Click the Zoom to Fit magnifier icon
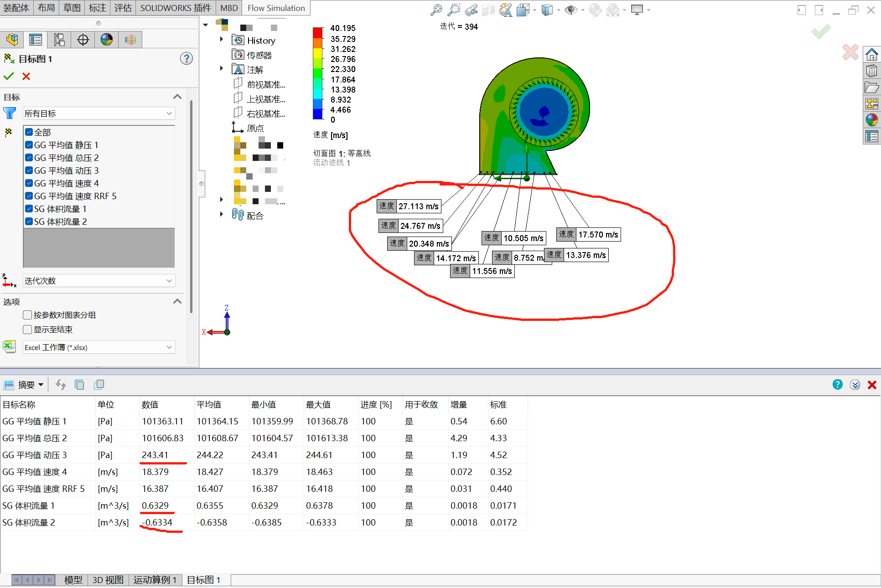This screenshot has height=588, width=881. pos(436,10)
